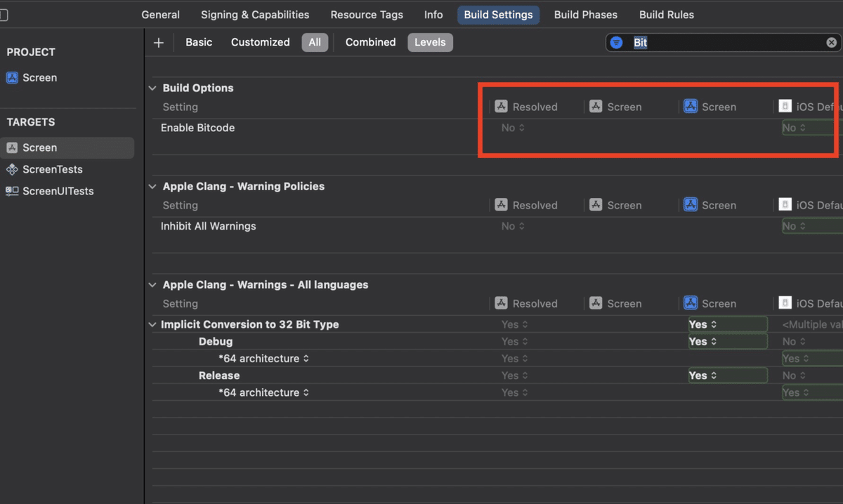Select the Screen project icon in sidebar
This screenshot has width=843, height=504.
click(x=12, y=78)
